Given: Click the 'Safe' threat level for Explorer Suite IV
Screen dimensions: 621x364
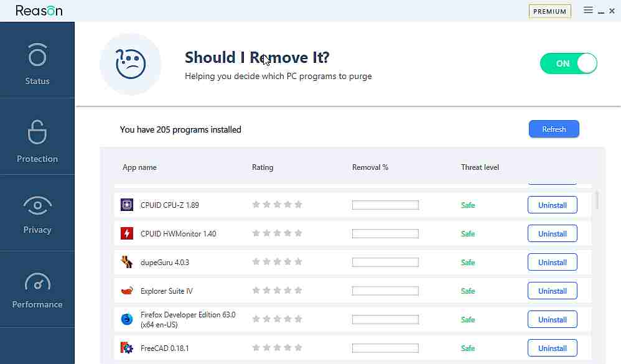Looking at the screenshot, I should [468, 291].
